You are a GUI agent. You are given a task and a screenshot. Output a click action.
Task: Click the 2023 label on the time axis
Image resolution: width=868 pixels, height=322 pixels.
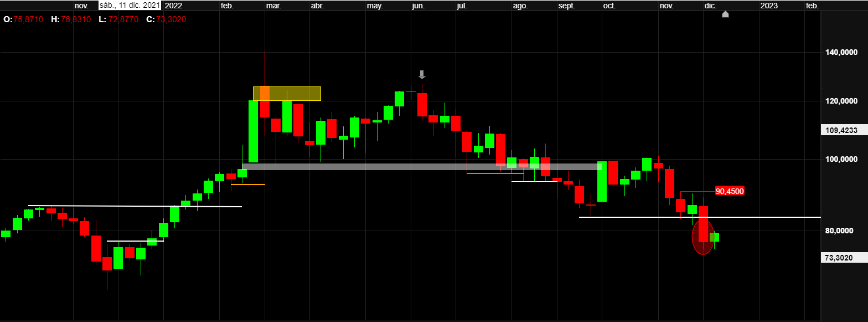click(769, 6)
